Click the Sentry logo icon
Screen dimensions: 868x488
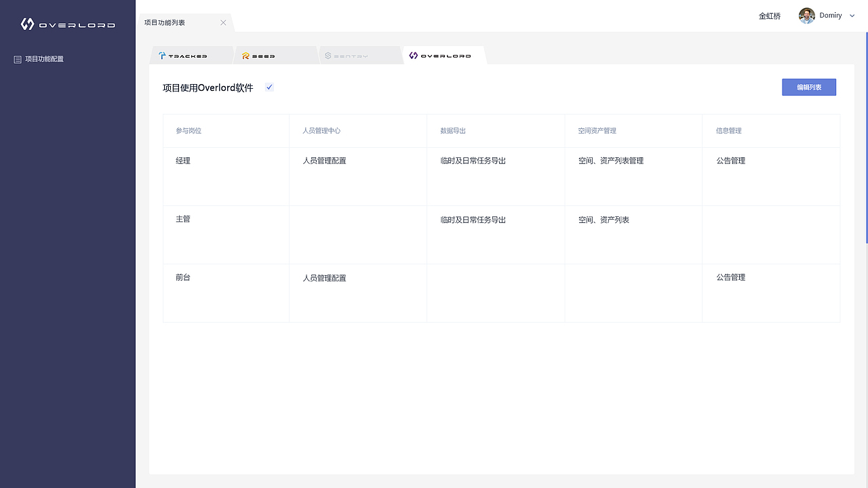coord(328,55)
